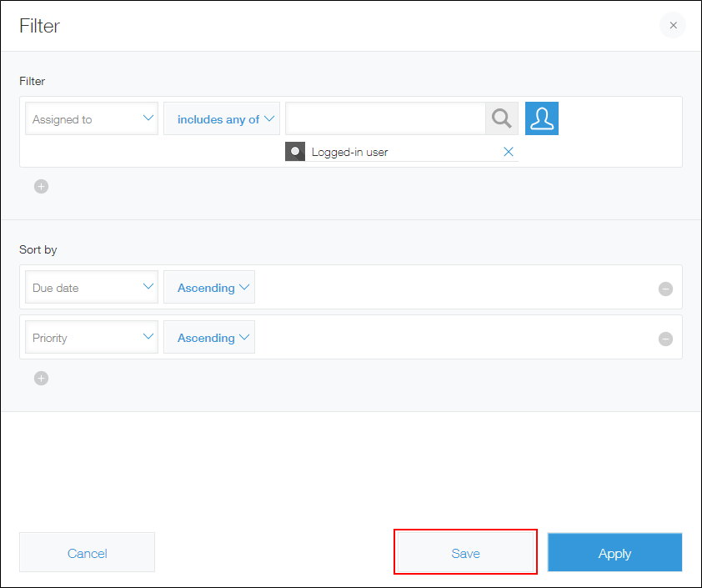Image resolution: width=702 pixels, height=588 pixels.
Task: Change Ascending order for Priority
Action: (x=208, y=337)
